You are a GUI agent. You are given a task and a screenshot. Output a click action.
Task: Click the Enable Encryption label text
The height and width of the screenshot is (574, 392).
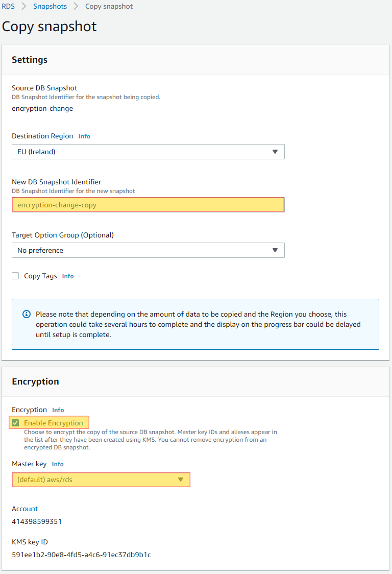click(x=54, y=423)
